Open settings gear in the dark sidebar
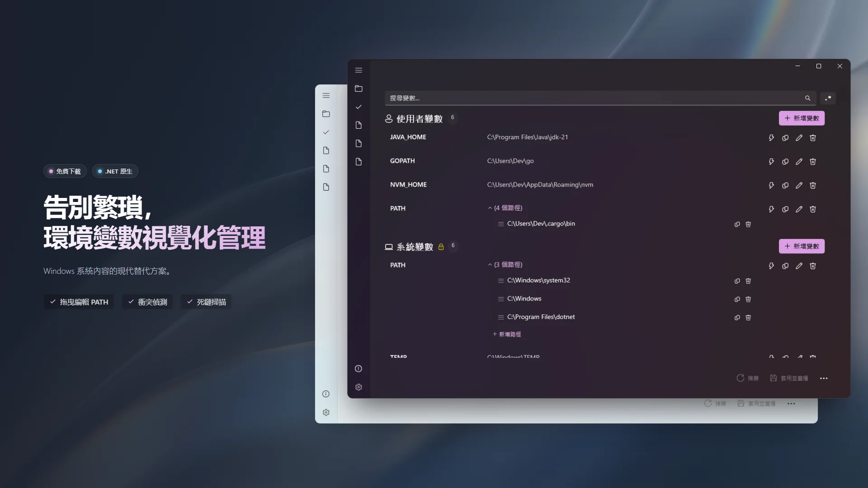 tap(359, 387)
